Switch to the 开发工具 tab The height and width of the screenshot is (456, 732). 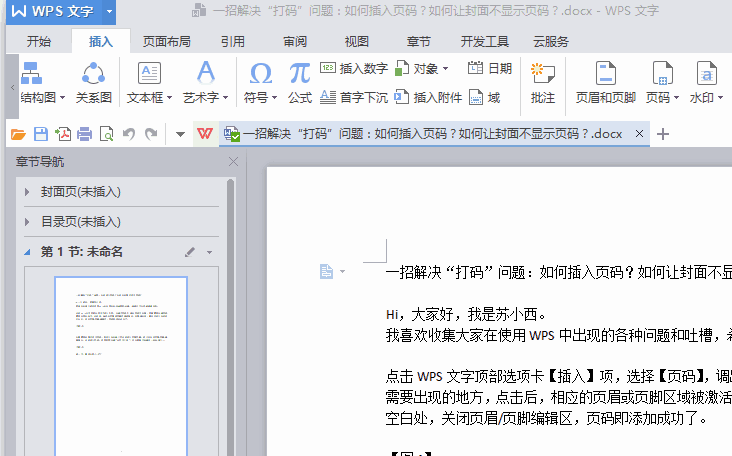click(x=485, y=42)
